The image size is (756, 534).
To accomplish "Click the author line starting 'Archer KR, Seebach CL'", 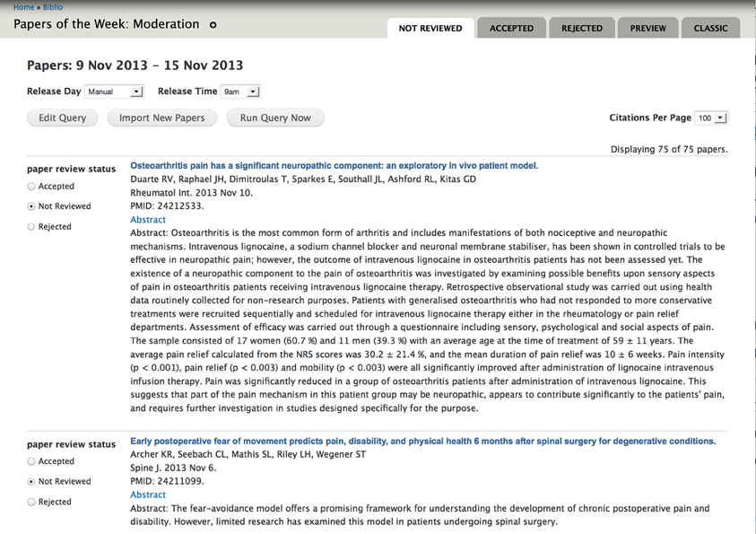I will [248, 454].
